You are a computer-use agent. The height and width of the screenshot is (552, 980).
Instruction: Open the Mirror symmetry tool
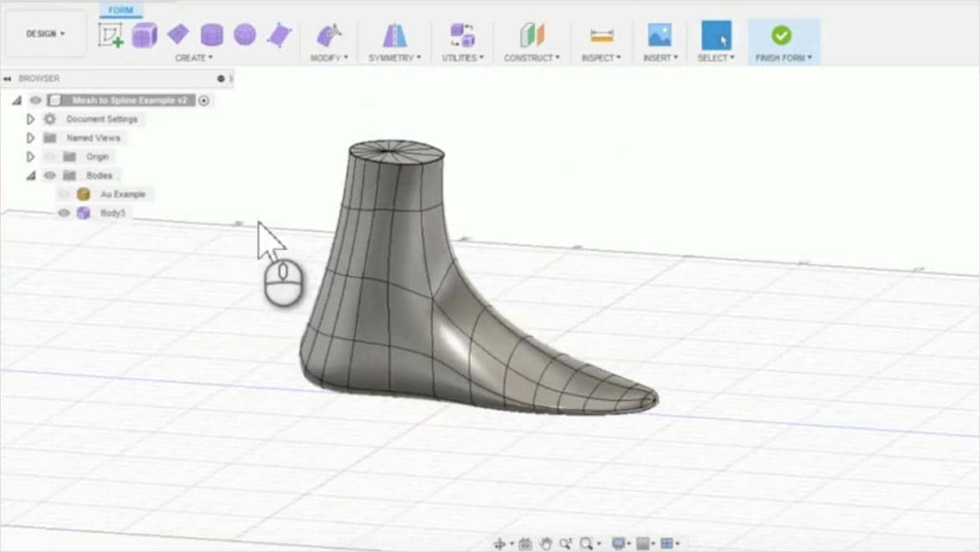point(393,33)
